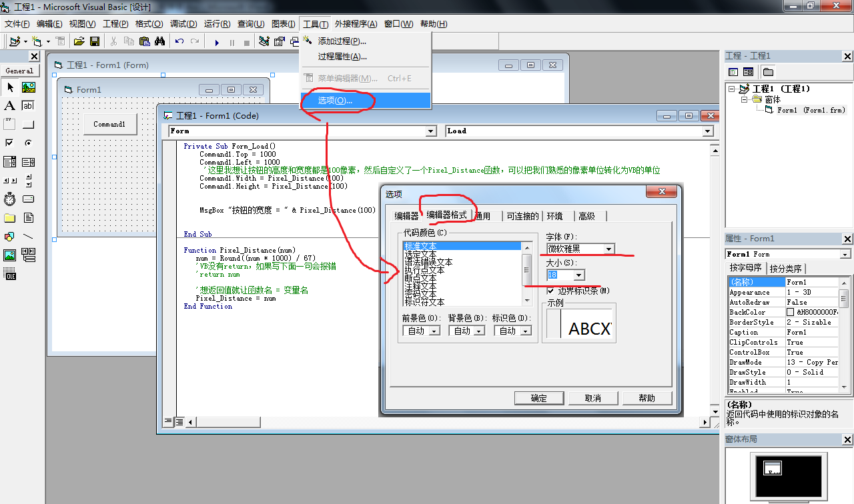Viewport: 854px width, 504px height.
Task: Select the PictureBox control tool
Action: point(28,87)
